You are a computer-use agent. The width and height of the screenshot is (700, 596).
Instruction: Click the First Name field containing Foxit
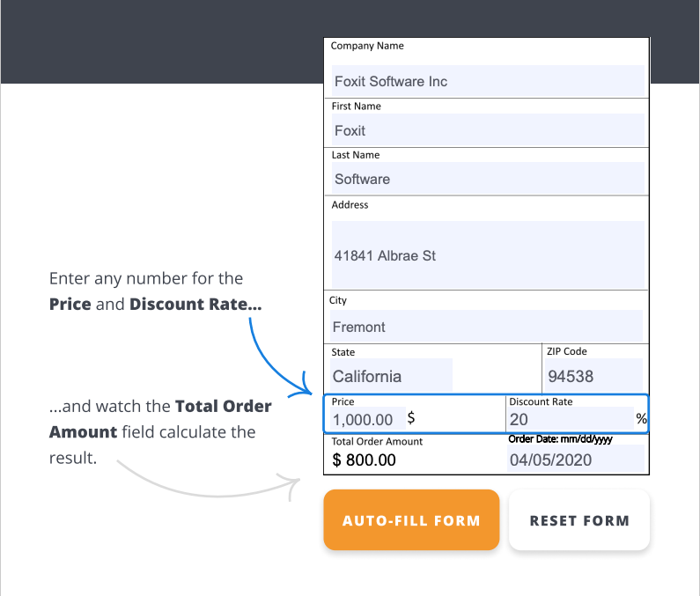(x=487, y=130)
